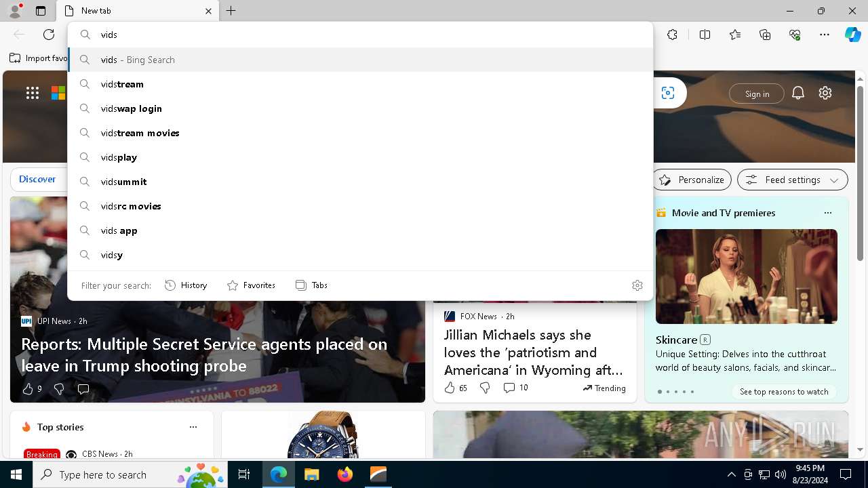Viewport: 868px width, 488px height.
Task: Open the volume control in system tray
Action: pyautogui.click(x=780, y=474)
